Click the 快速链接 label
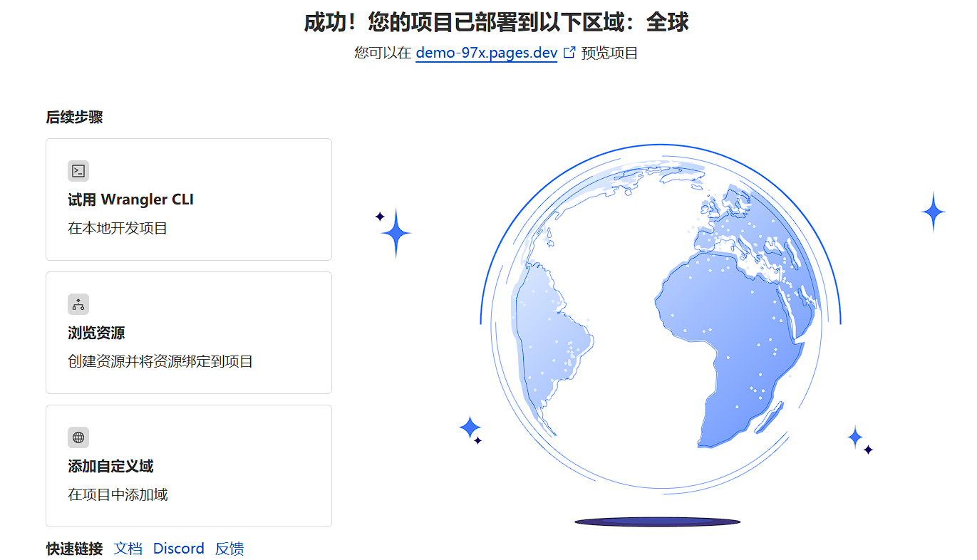 point(75,549)
